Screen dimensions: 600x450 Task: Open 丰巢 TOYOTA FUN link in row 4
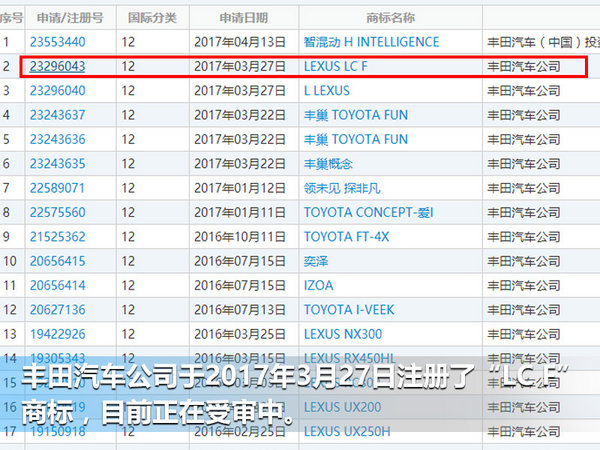[x=355, y=115]
